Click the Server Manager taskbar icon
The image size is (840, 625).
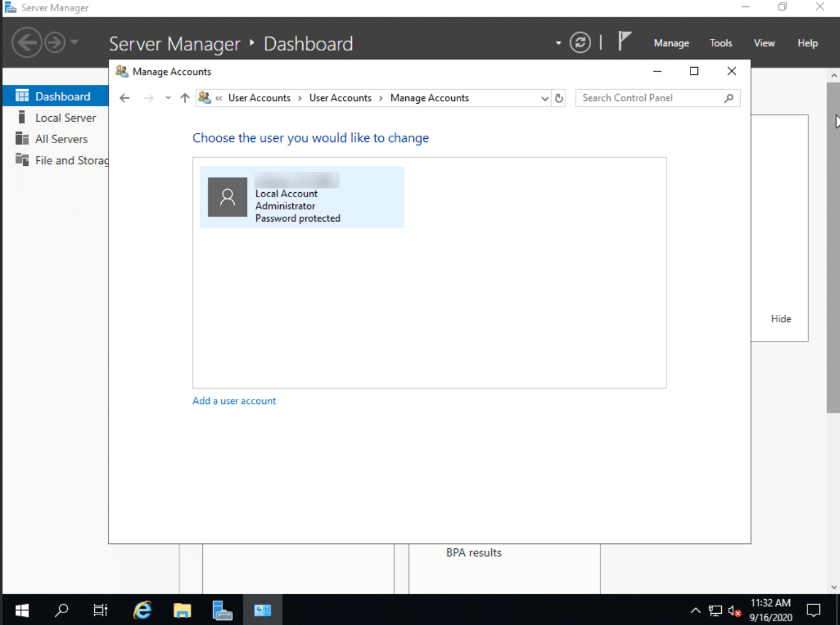[222, 610]
